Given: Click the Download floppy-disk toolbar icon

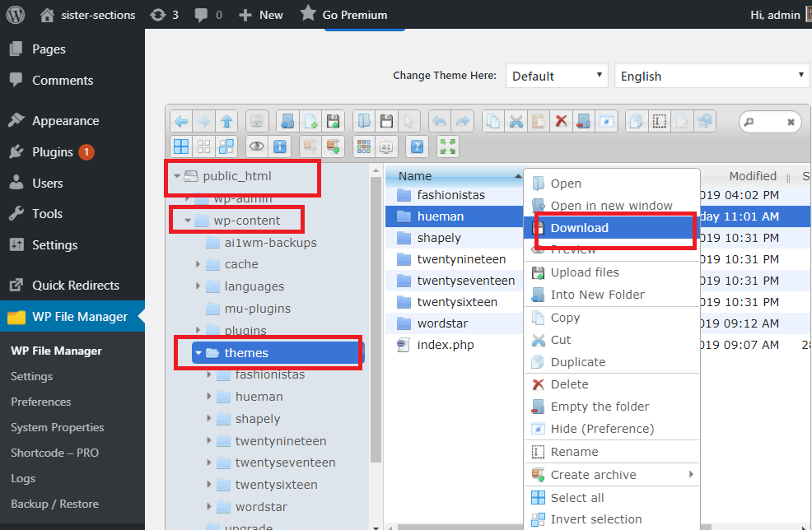Looking at the screenshot, I should (x=386, y=122).
